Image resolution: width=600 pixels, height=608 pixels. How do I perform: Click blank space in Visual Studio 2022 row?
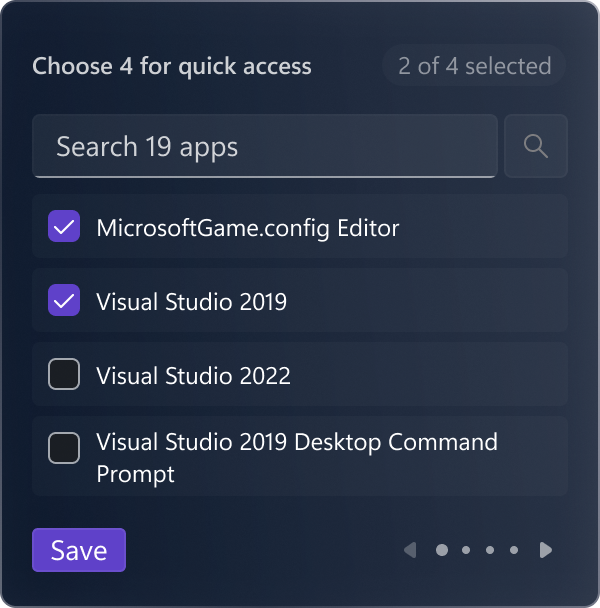tap(427, 374)
